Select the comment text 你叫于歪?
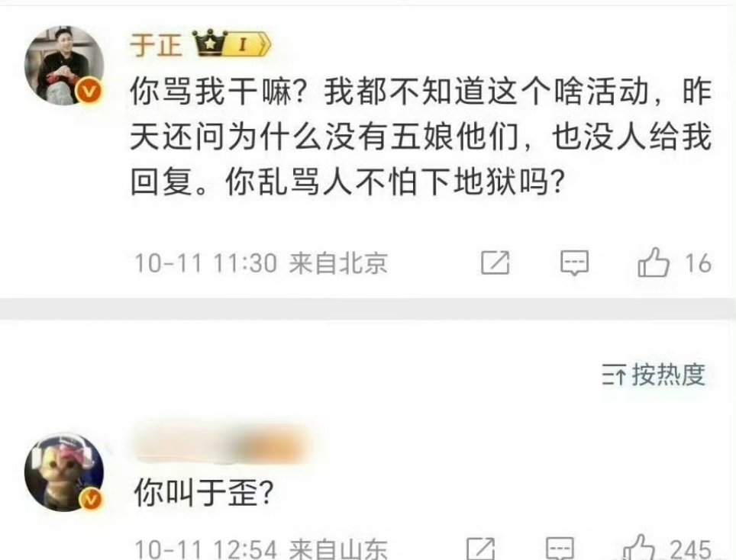736x560 pixels. (x=204, y=492)
